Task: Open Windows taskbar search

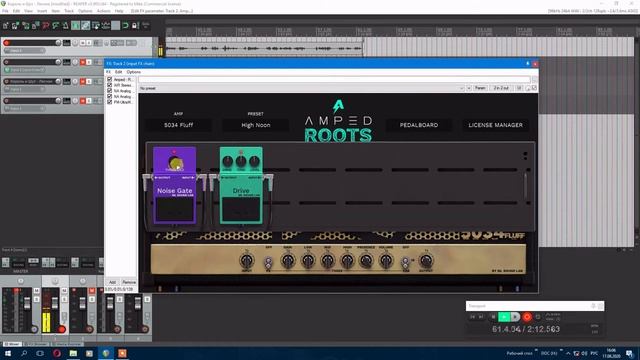Action: tap(24, 353)
